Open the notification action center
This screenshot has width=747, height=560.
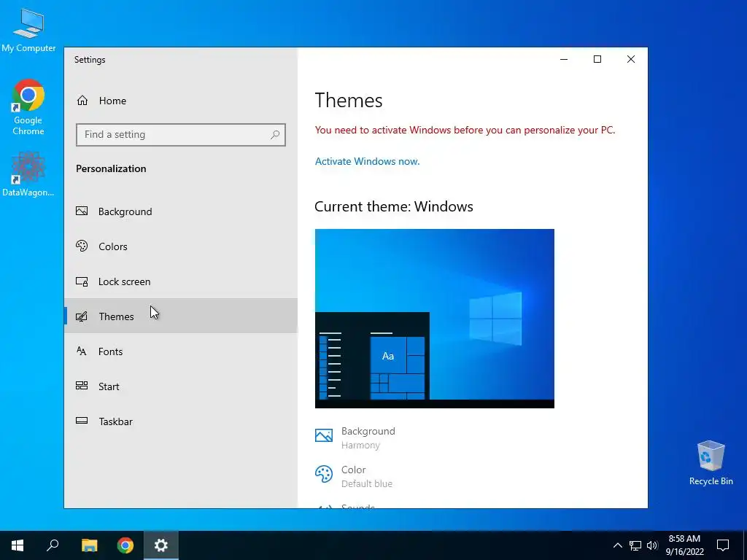[723, 545]
